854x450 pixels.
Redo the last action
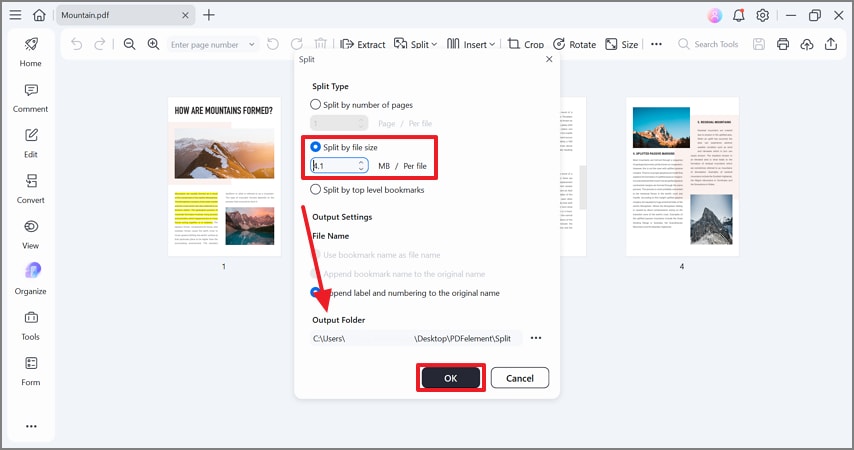[100, 44]
